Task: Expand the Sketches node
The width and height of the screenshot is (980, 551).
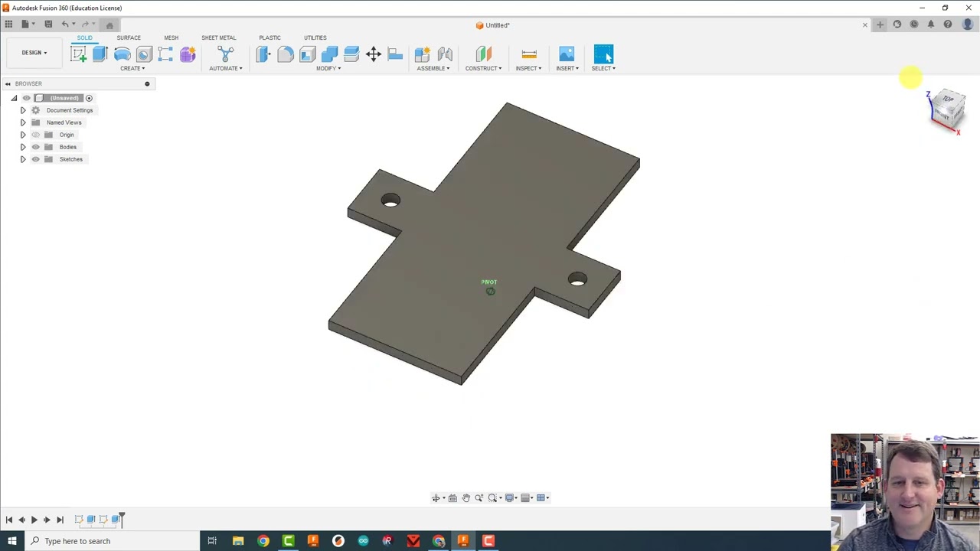Action: tap(22, 159)
